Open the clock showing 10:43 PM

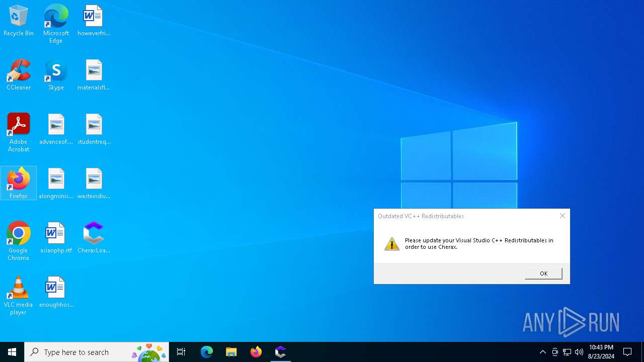pos(601,352)
